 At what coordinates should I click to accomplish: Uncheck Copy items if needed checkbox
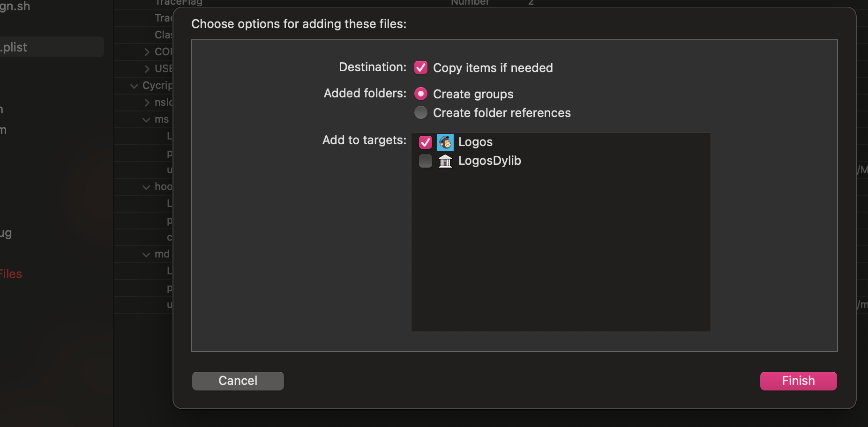[x=421, y=68]
